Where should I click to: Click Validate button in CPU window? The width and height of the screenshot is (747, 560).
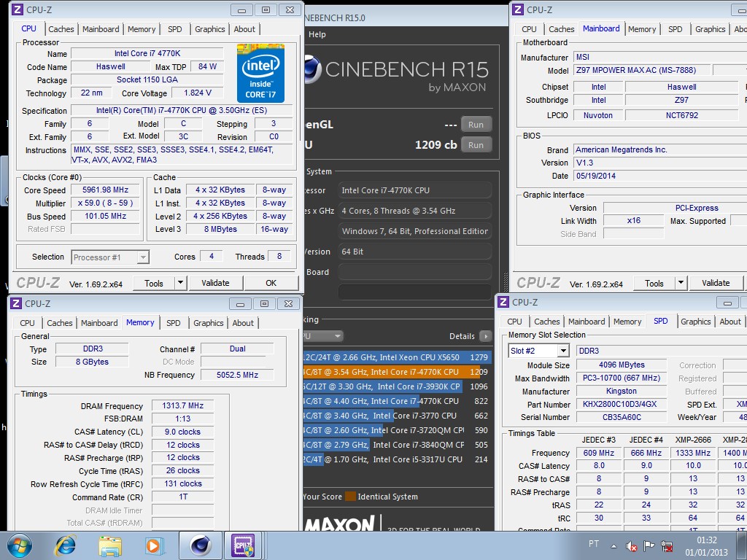point(215,283)
